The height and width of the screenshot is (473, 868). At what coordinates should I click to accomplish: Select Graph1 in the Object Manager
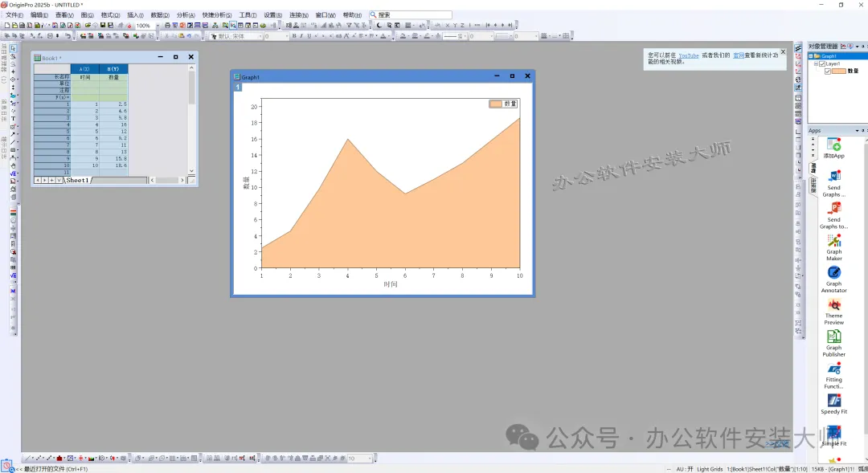click(829, 56)
